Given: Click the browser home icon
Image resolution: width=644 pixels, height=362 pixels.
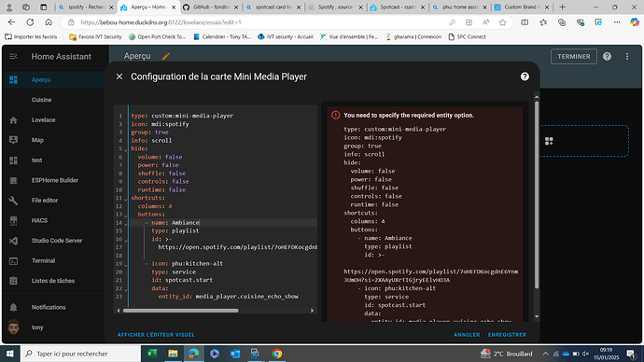Looking at the screenshot, I should click(49, 22).
